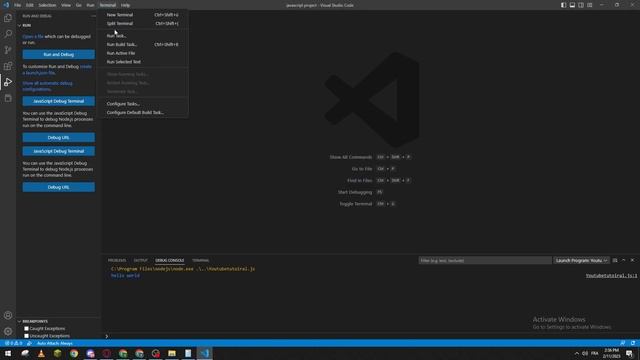Select Run Build Task… menu entry
640x360 pixels.
[142, 44]
